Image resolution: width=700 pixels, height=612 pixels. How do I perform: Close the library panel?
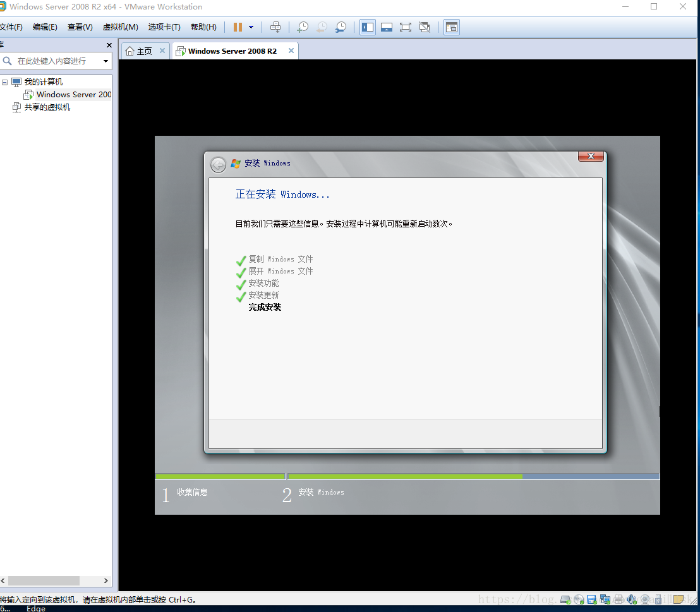click(x=109, y=45)
